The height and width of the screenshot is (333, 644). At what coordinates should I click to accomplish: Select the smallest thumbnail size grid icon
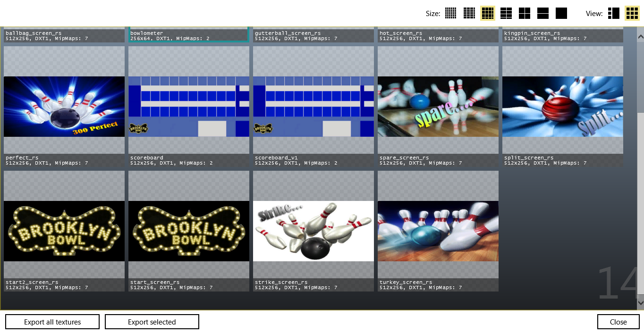[451, 13]
